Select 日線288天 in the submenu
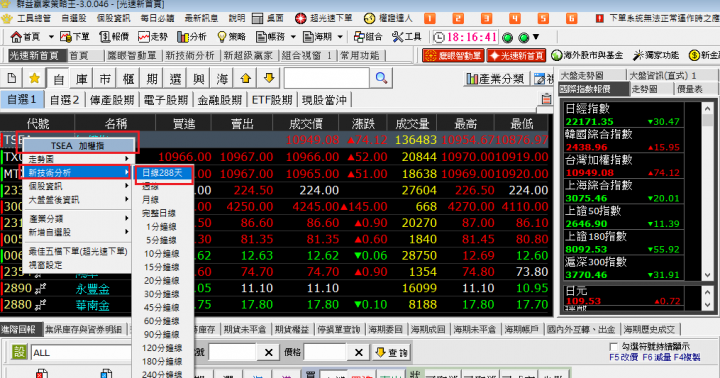The width and height of the screenshot is (720, 378). [163, 173]
